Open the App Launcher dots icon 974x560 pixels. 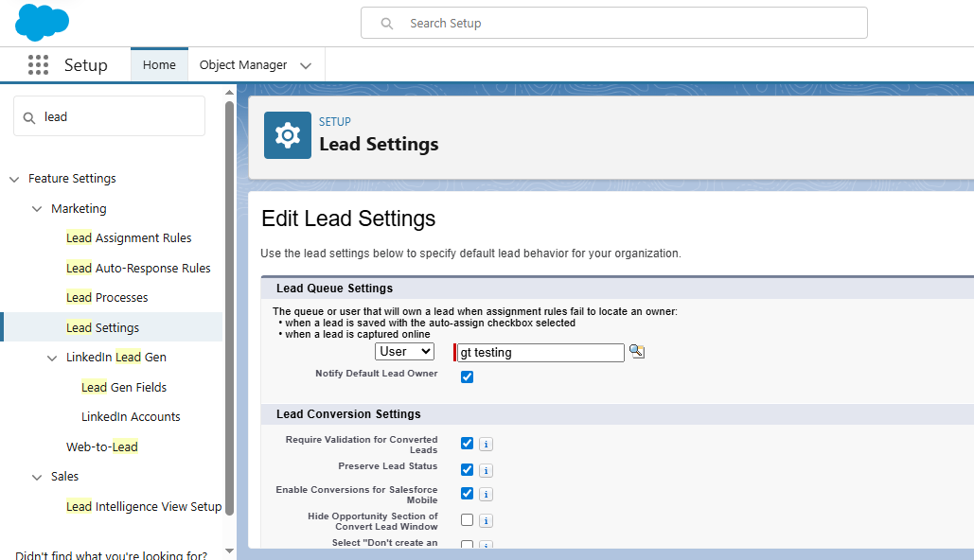point(38,64)
